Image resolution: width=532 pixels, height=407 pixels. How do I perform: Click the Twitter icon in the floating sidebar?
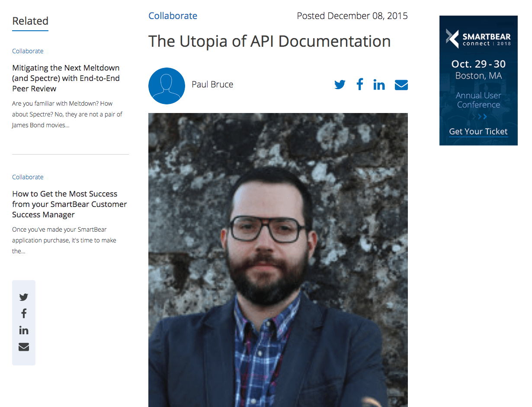(x=24, y=297)
